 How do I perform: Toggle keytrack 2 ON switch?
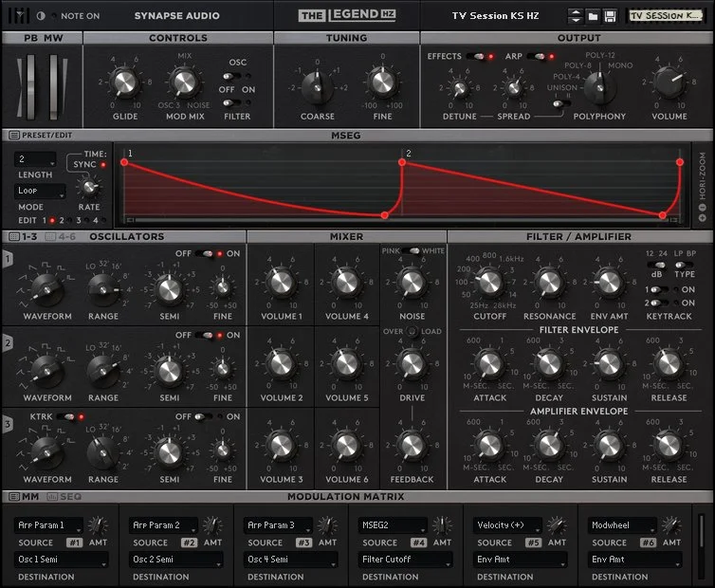point(657,303)
